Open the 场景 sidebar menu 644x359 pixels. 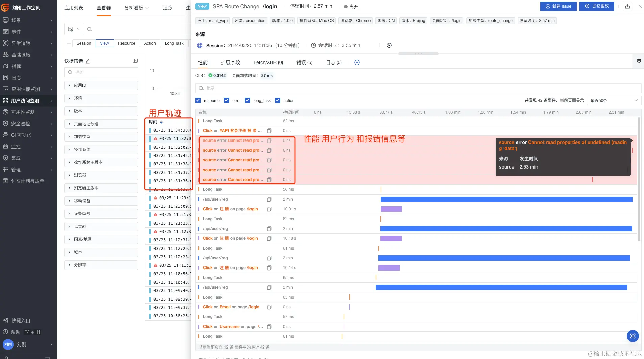click(28, 20)
